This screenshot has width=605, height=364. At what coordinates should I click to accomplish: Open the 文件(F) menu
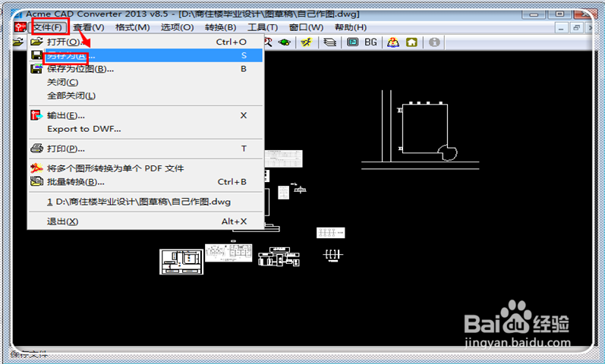[x=49, y=27]
